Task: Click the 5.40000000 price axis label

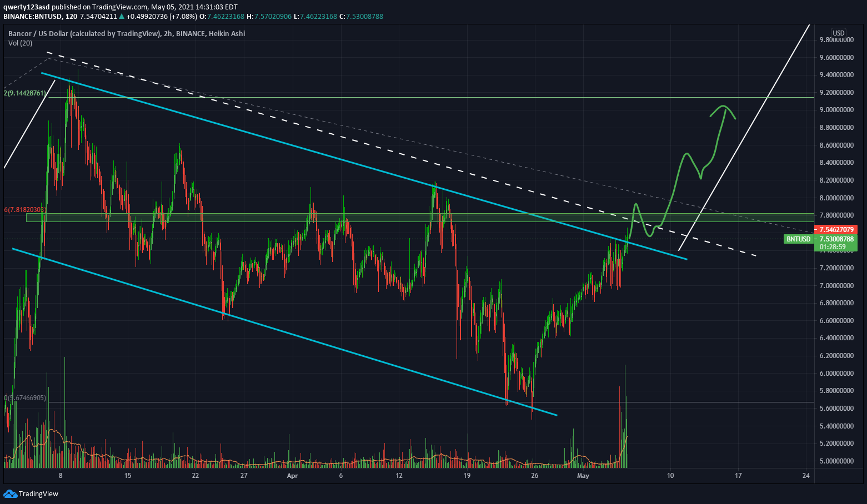Action: point(835,426)
